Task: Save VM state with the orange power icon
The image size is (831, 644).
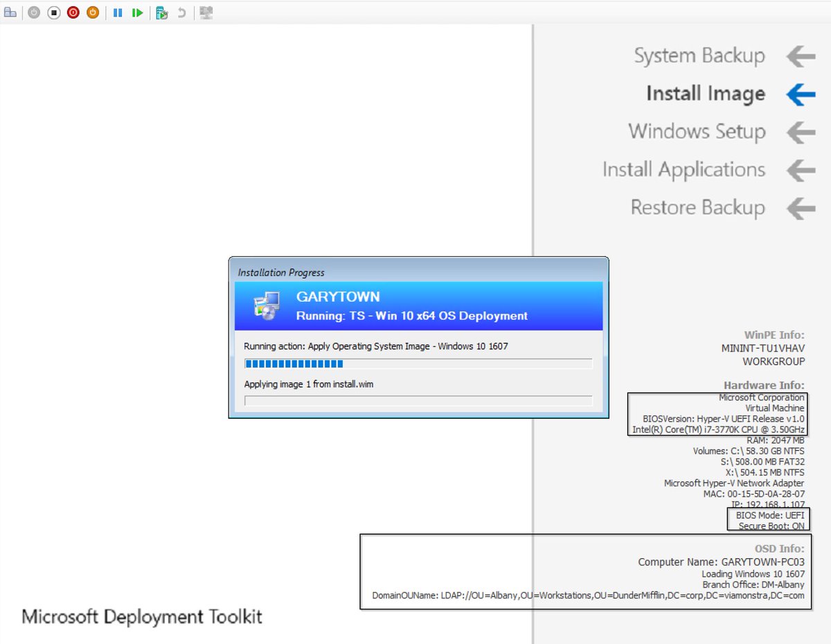Action: (92, 12)
